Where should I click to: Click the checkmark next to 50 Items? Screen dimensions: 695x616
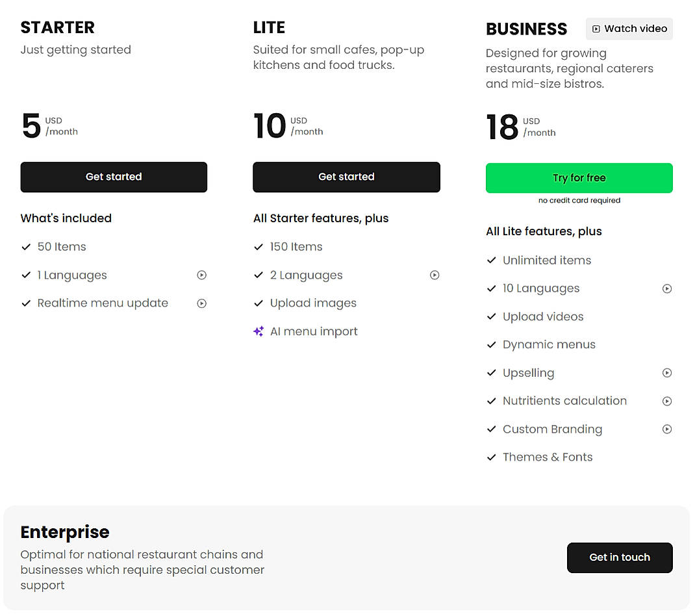(x=27, y=247)
